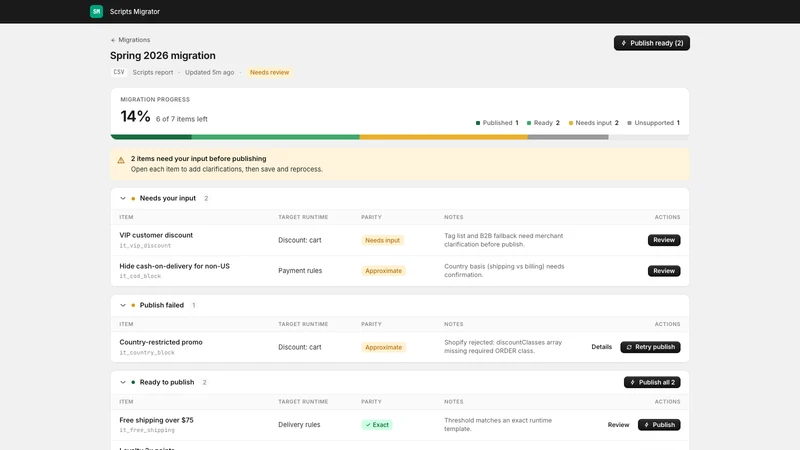Click the it_free_shipping identifier
This screenshot has width=800, height=450.
click(x=147, y=430)
